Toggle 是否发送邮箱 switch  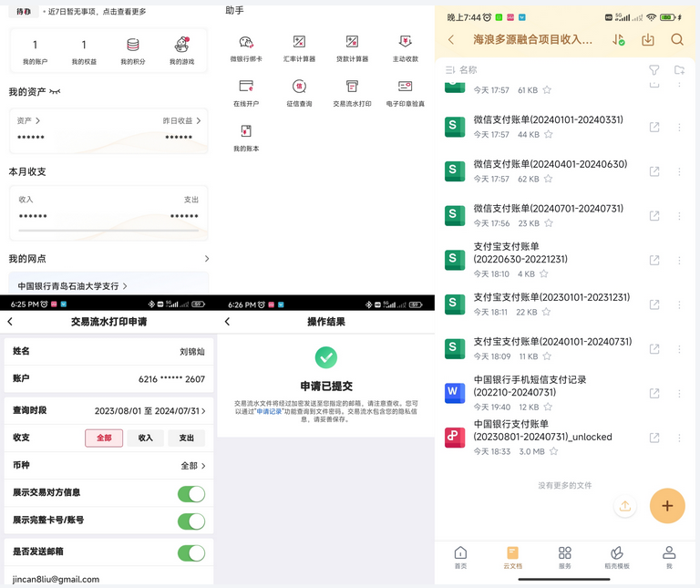(191, 552)
